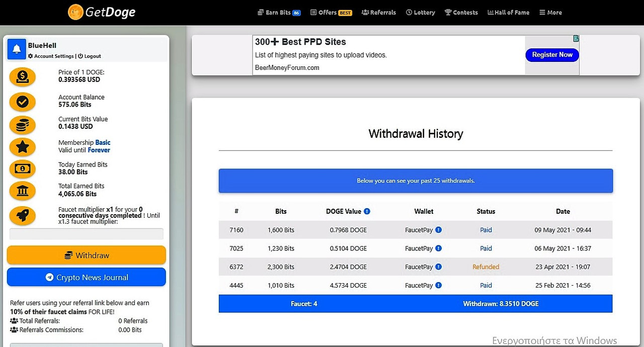Click the past 25 withdrawals info banner
The image size is (644, 347).
pyautogui.click(x=416, y=181)
